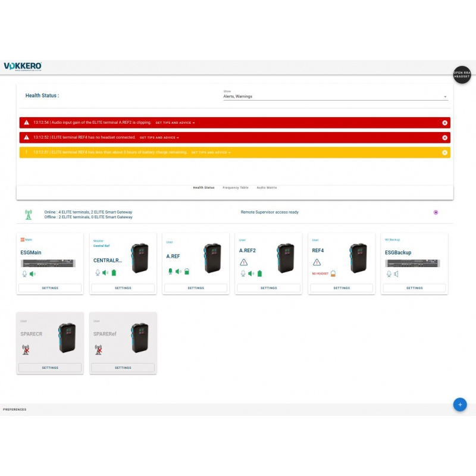Open settings for ESGMain

tap(50, 288)
